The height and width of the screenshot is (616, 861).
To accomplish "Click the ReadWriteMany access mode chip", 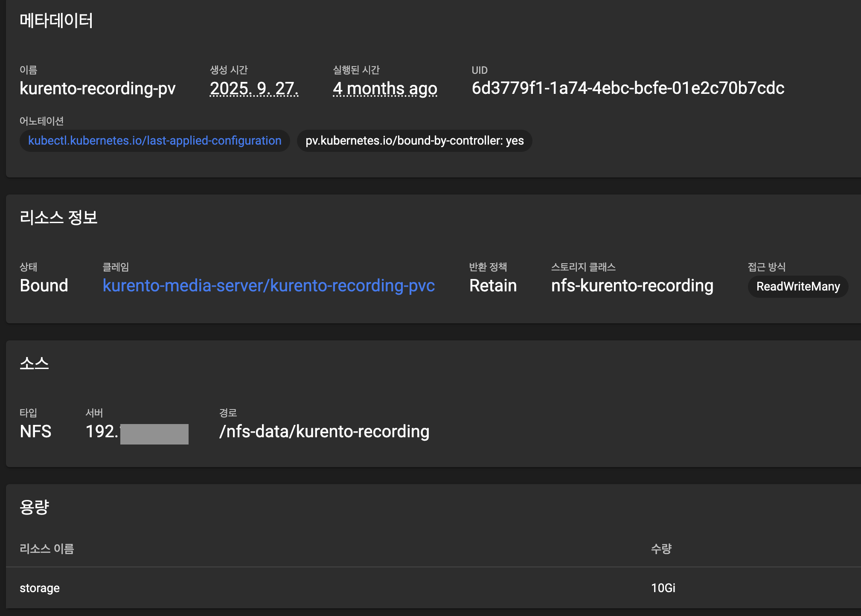I will pos(797,286).
